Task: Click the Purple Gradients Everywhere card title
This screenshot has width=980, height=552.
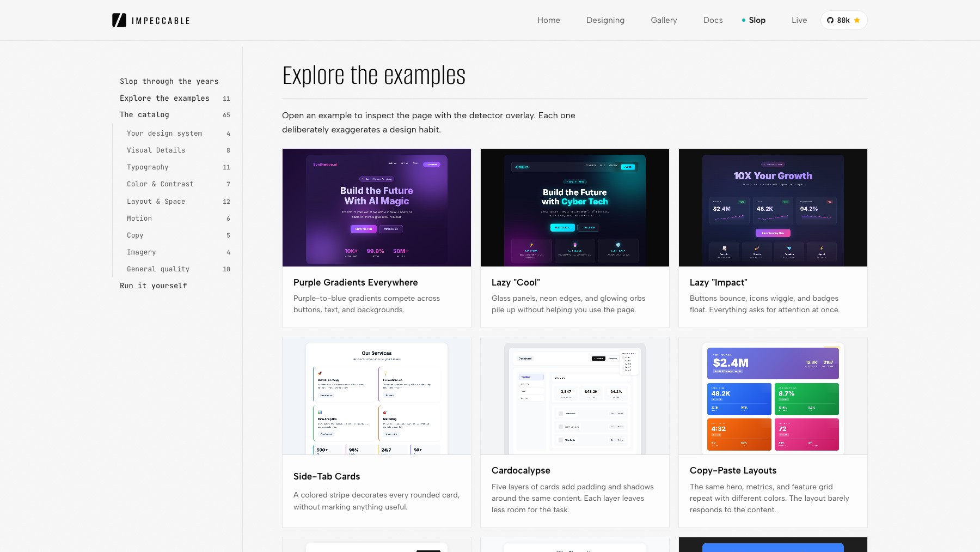Action: pyautogui.click(x=356, y=282)
